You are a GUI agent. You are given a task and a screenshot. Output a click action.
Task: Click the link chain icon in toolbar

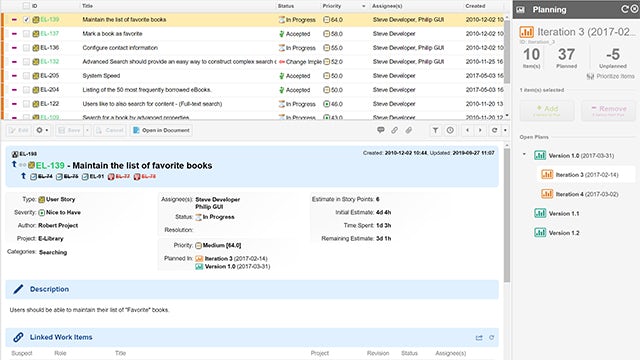[394, 130]
